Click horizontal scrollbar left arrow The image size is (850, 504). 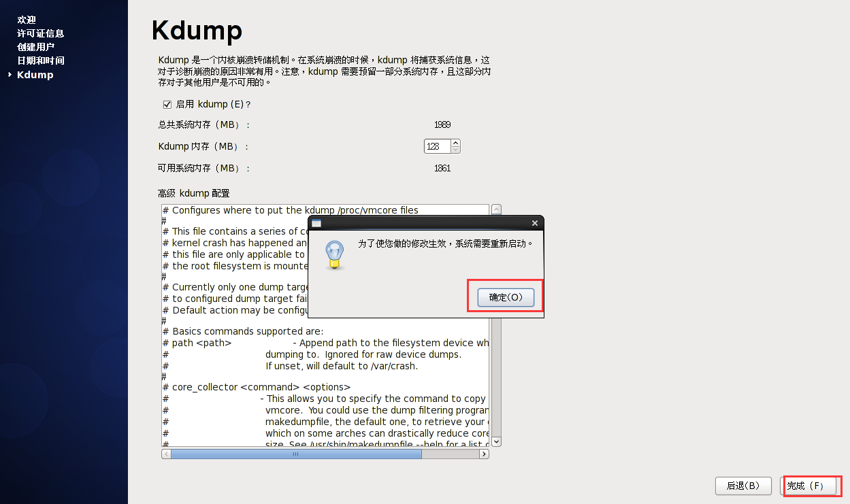pos(166,454)
